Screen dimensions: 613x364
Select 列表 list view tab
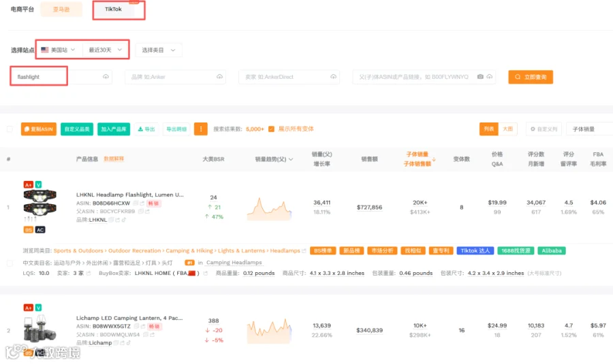click(x=488, y=129)
